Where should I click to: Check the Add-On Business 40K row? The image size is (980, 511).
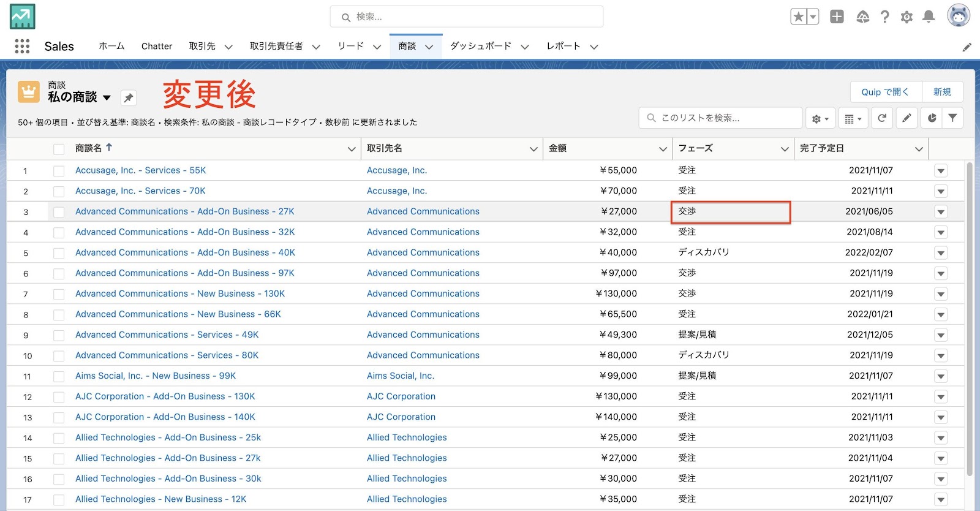pyautogui.click(x=59, y=253)
